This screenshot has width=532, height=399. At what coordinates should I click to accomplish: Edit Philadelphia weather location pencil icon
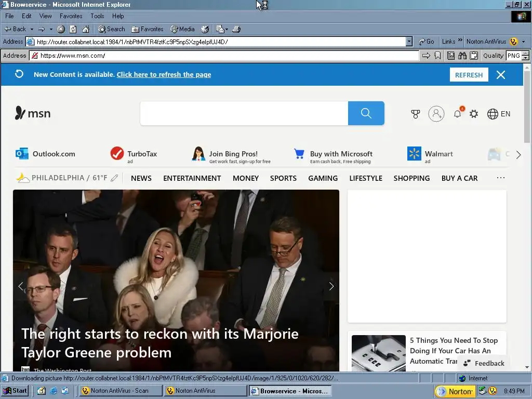click(114, 178)
